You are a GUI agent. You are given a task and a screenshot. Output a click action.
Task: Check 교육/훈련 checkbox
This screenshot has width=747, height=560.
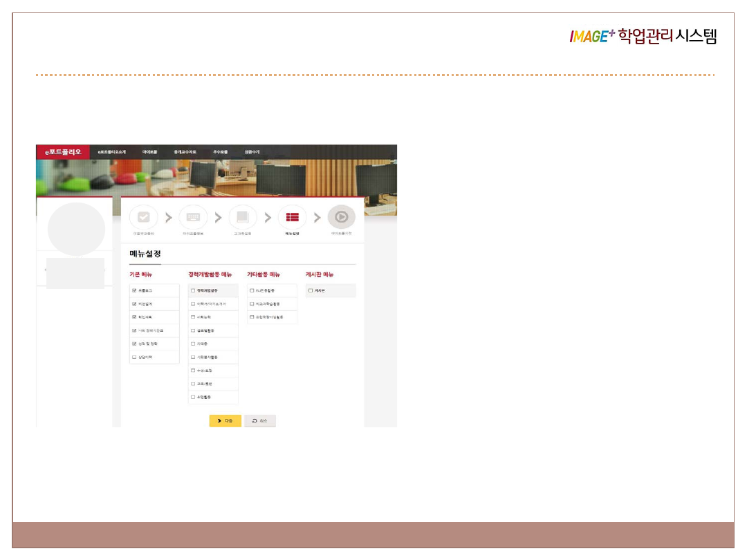coord(193,384)
